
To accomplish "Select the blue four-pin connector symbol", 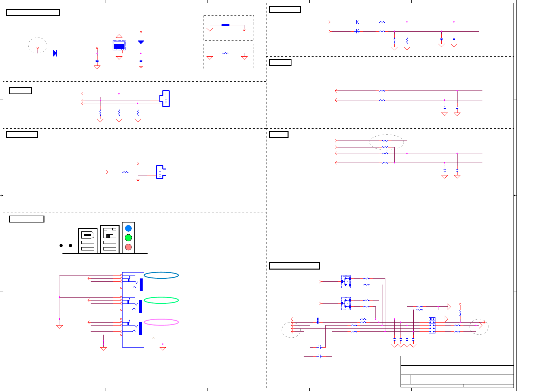I will pos(165,98).
